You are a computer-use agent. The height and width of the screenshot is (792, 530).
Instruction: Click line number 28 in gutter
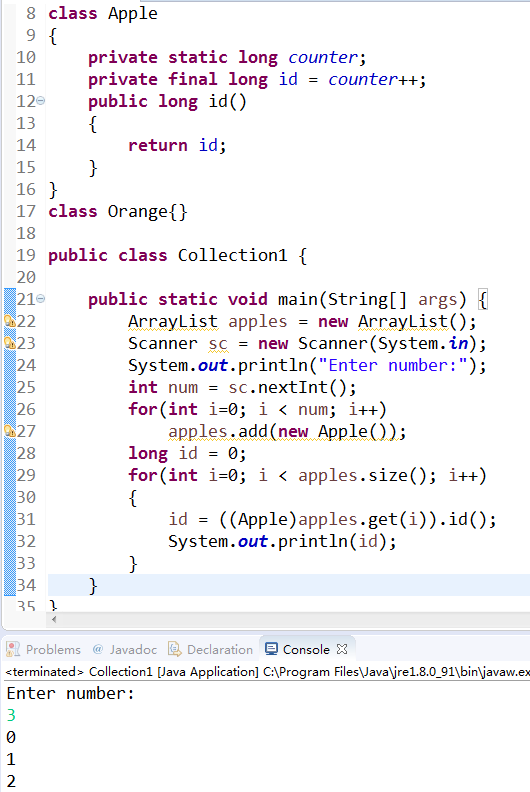pyautogui.click(x=26, y=453)
